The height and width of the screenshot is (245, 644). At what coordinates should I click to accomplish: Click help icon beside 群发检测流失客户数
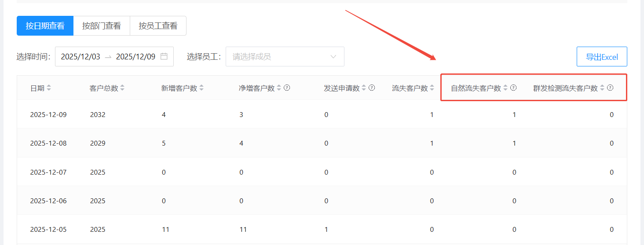[x=610, y=88]
